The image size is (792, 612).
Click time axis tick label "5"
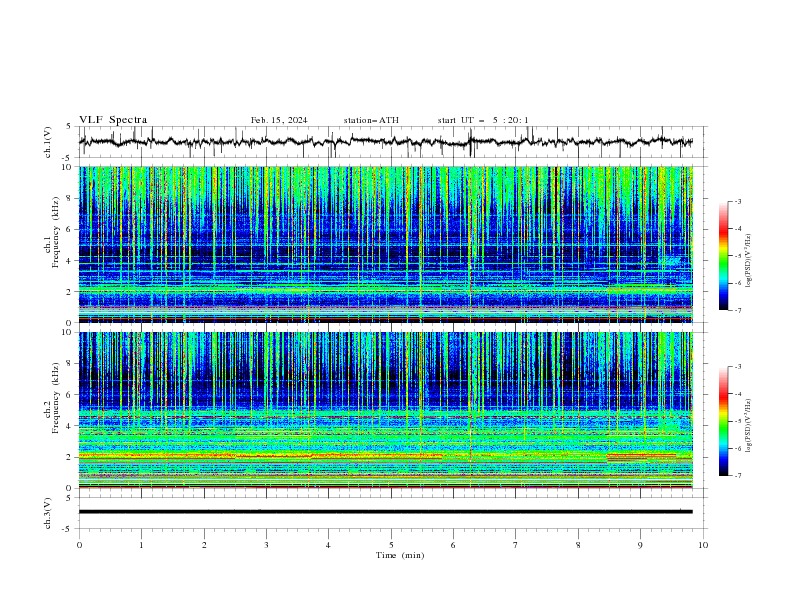(x=391, y=545)
